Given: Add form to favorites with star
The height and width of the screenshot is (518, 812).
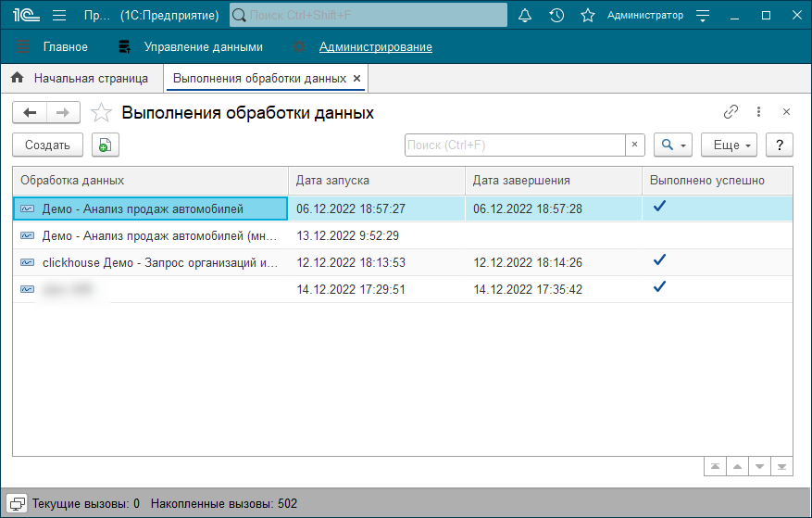Looking at the screenshot, I should pyautogui.click(x=101, y=112).
